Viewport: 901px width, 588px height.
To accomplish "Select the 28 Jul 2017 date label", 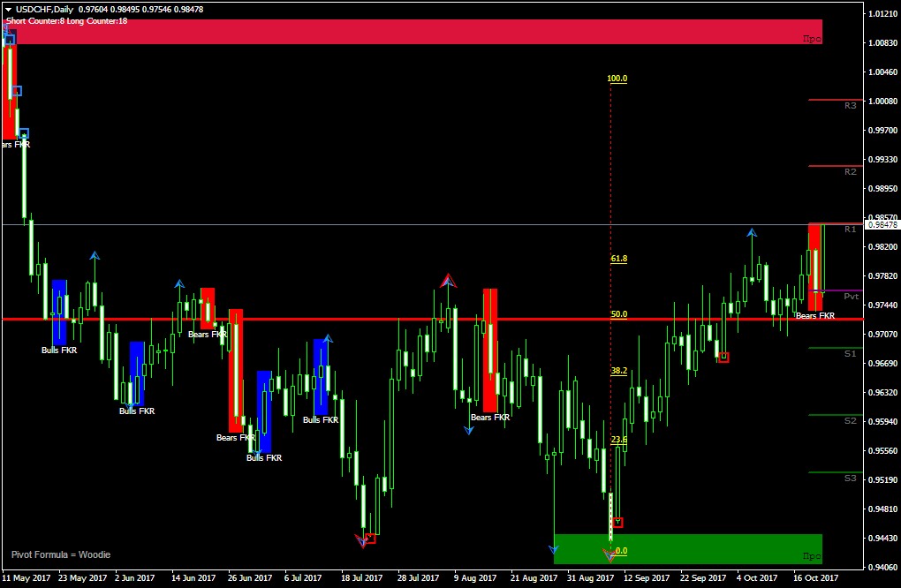I will [x=418, y=577].
